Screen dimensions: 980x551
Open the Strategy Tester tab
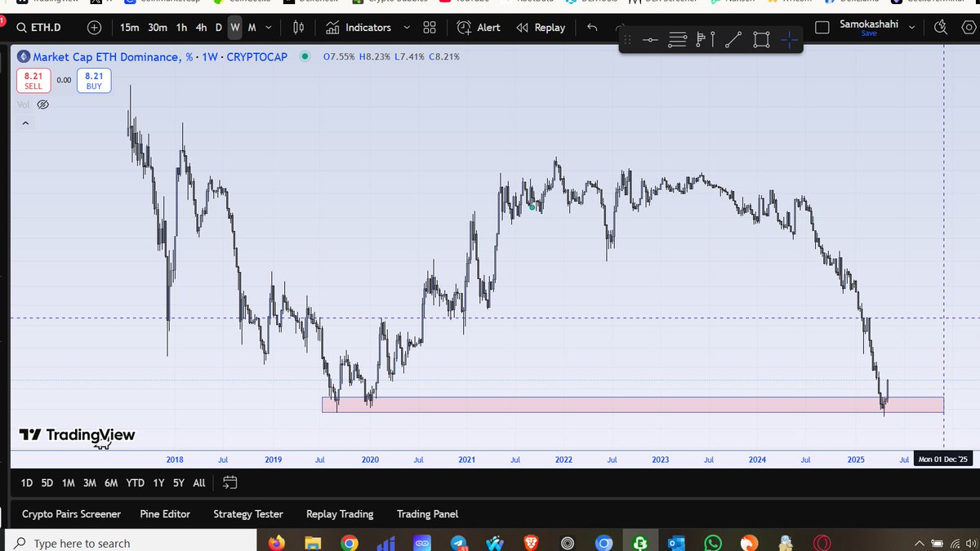coord(248,513)
